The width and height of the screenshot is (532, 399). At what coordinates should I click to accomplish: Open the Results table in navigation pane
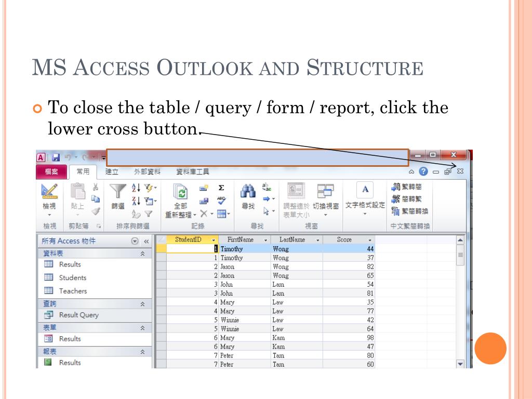[x=95, y=264]
